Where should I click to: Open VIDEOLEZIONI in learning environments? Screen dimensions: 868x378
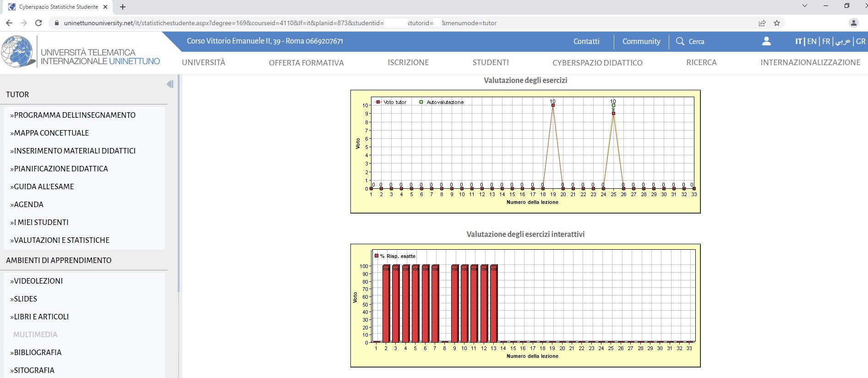(x=38, y=281)
